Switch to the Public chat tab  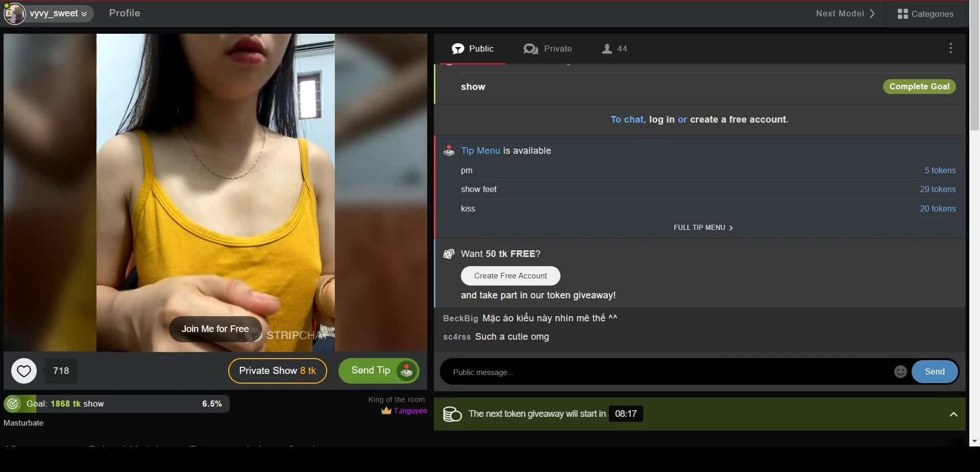pyautogui.click(x=473, y=49)
